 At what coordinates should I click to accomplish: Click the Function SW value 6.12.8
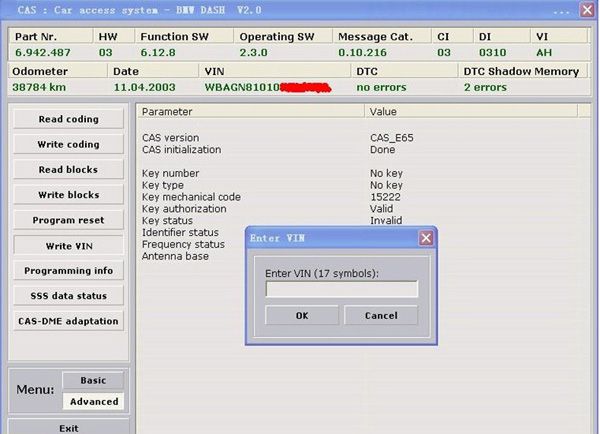(158, 52)
